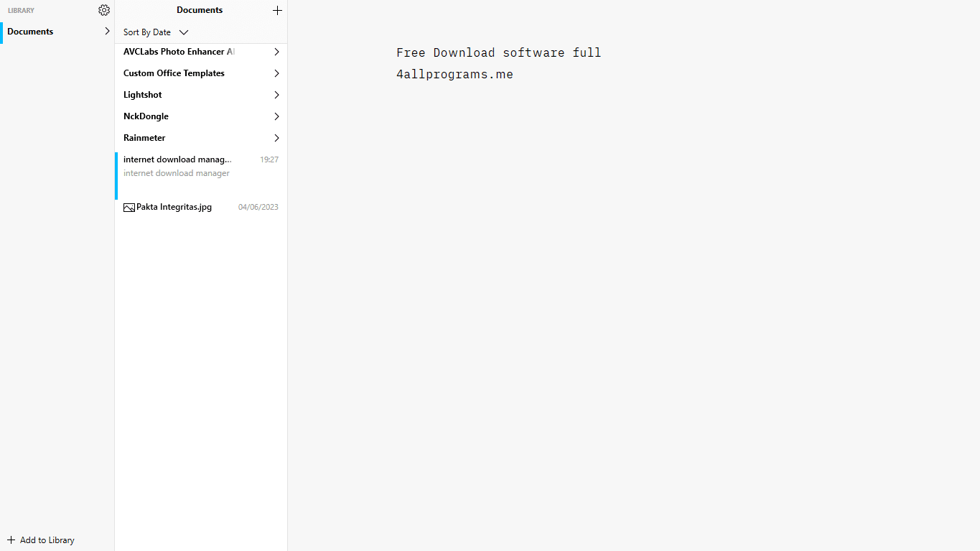Click the image icon for Pakta Integritas.jpg
The height and width of the screenshot is (551, 980).
click(x=129, y=207)
